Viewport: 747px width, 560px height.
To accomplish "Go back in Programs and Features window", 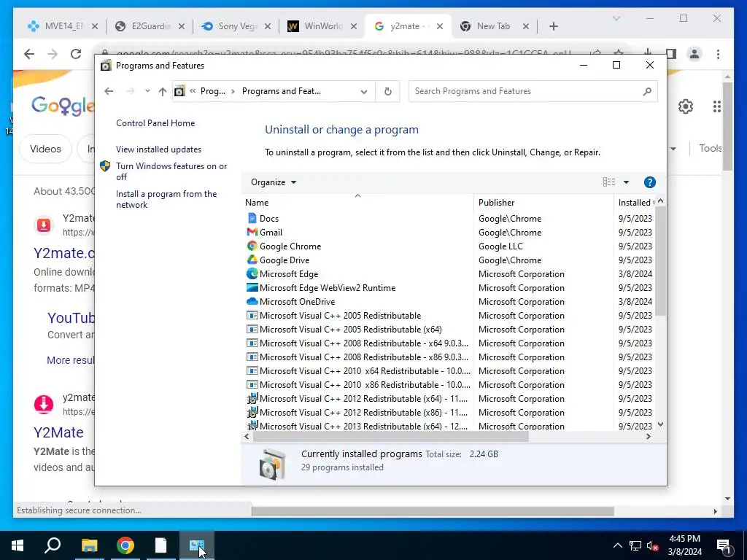I will pyautogui.click(x=109, y=91).
